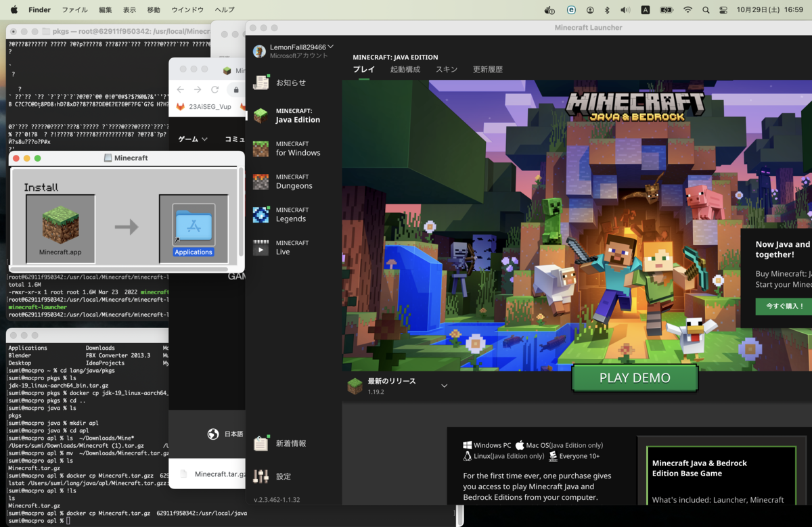Image resolution: width=812 pixels, height=527 pixels.
Task: Click the battery status icon
Action: pos(667,10)
